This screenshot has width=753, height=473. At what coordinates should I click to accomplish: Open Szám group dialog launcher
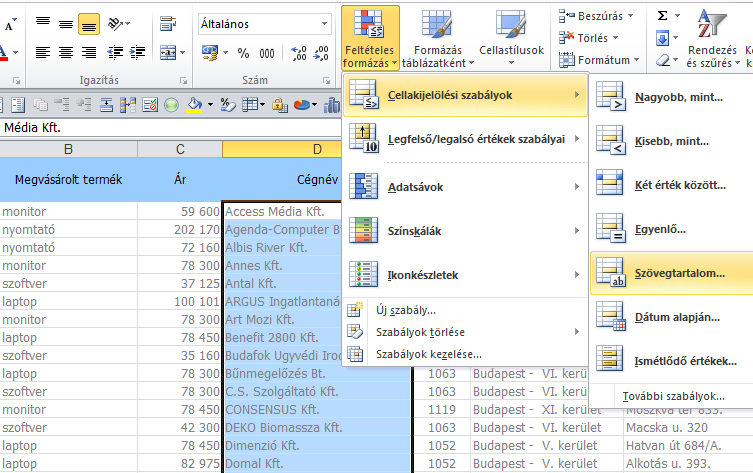click(327, 81)
